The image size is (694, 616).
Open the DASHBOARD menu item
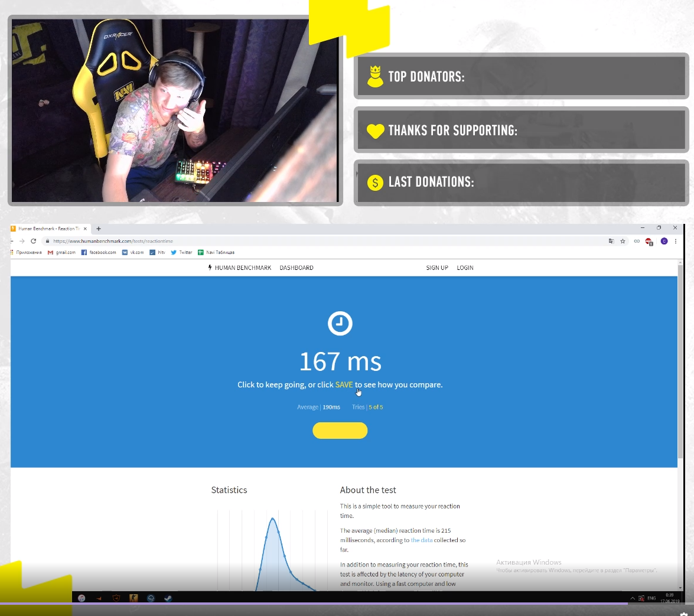pos(297,268)
